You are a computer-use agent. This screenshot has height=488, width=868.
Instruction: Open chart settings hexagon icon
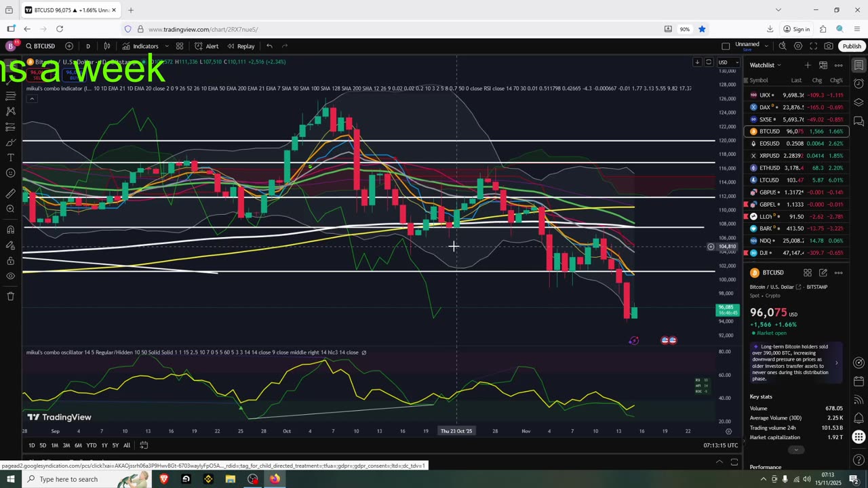(798, 46)
